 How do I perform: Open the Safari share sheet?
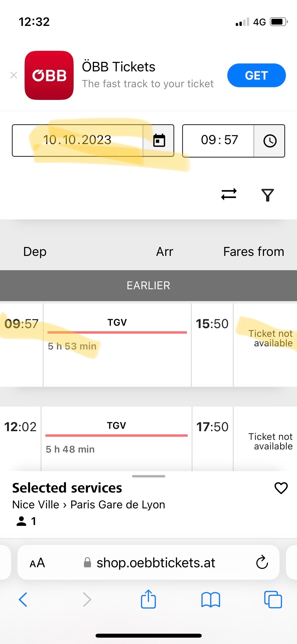click(148, 599)
